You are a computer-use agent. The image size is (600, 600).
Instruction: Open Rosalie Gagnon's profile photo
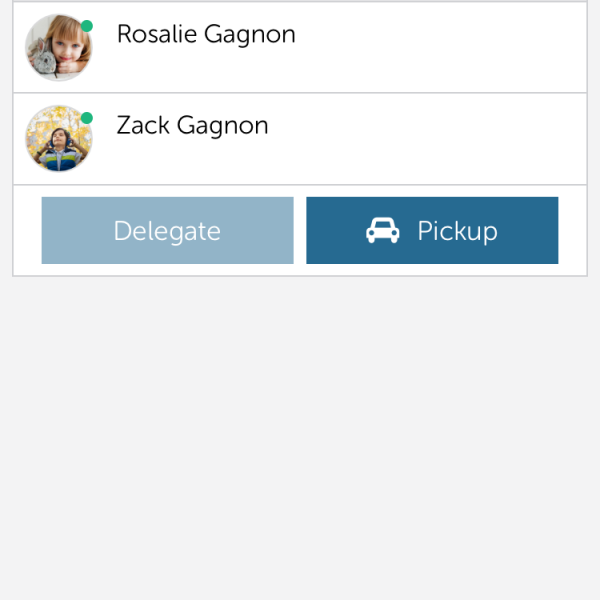click(59, 47)
